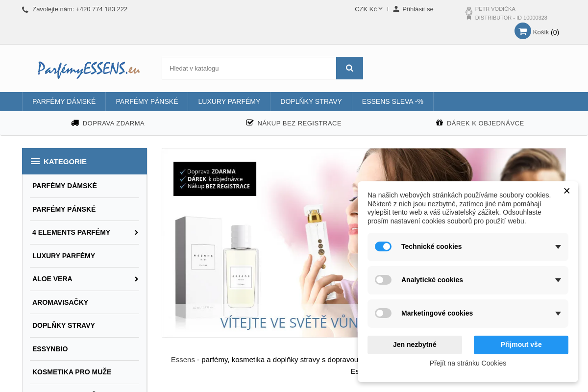Click the Přihlásit se link
This screenshot has height=392, width=588.
418,9
